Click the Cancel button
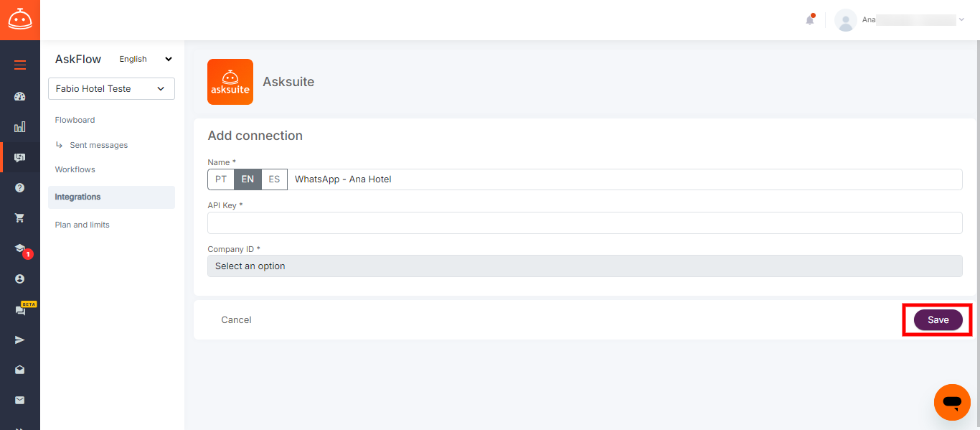Screen dimensions: 980x430 point(236,320)
